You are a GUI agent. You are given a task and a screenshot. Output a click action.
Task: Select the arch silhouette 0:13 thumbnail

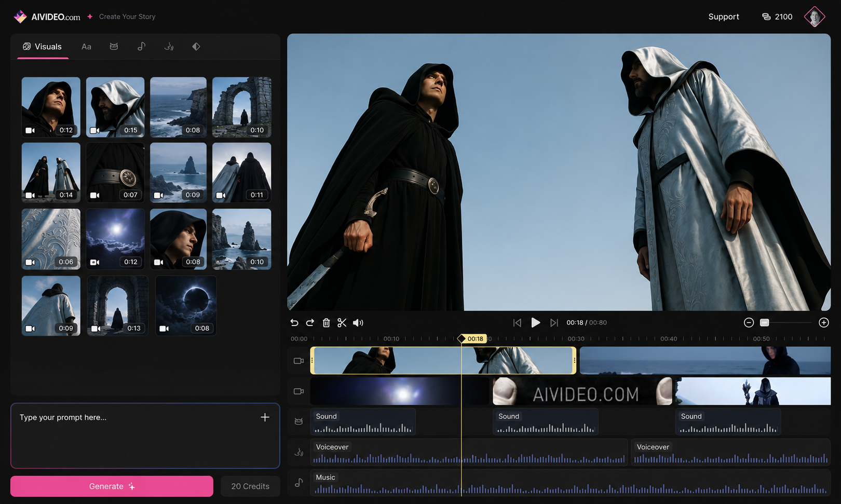pyautogui.click(x=117, y=306)
